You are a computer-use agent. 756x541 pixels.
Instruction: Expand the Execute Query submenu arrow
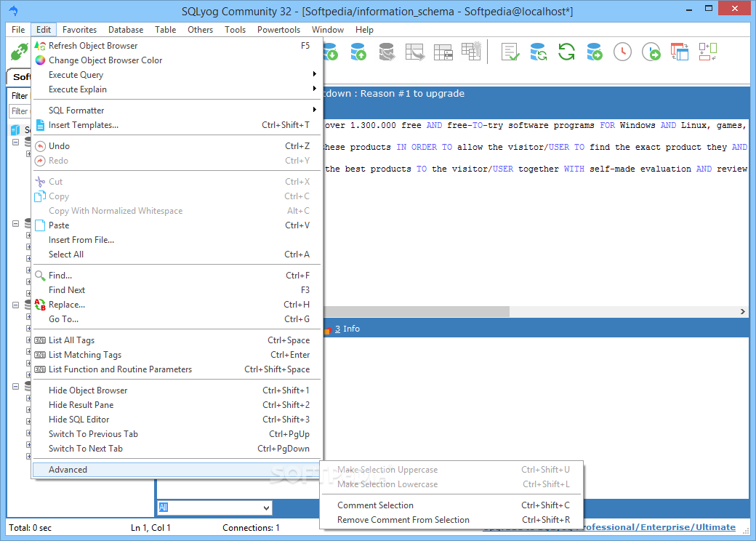314,74
